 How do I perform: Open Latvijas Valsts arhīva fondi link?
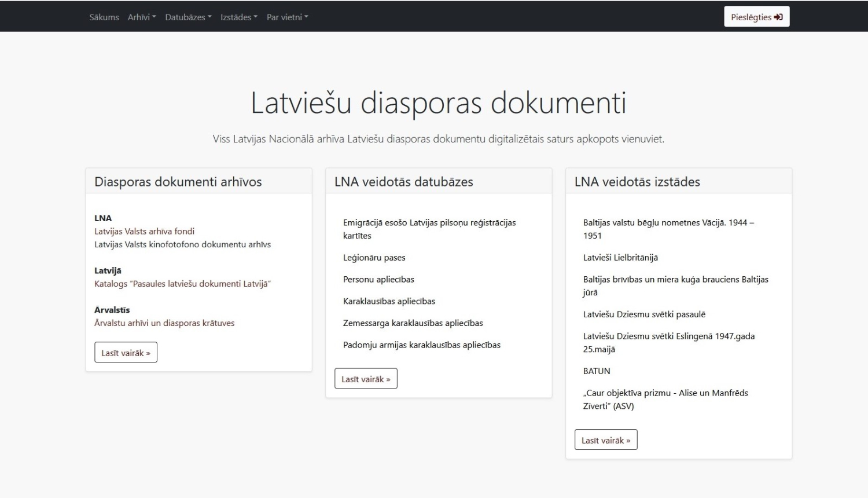[x=144, y=231]
